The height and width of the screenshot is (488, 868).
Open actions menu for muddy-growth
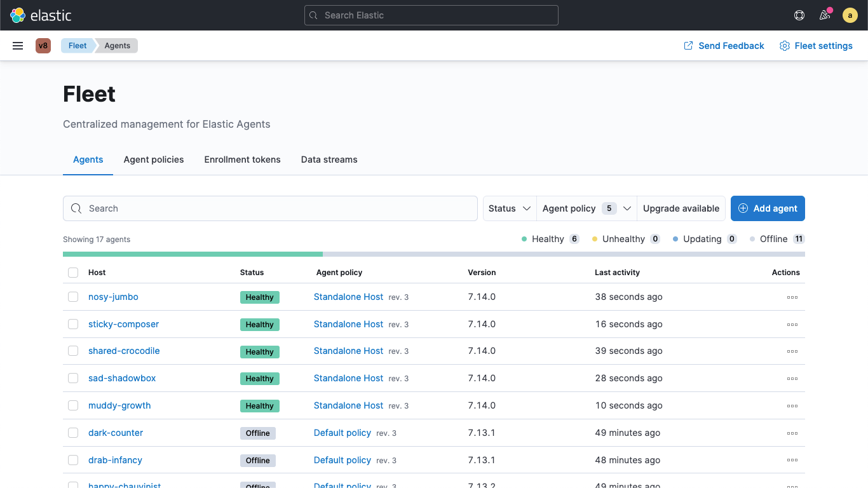pyautogui.click(x=792, y=405)
